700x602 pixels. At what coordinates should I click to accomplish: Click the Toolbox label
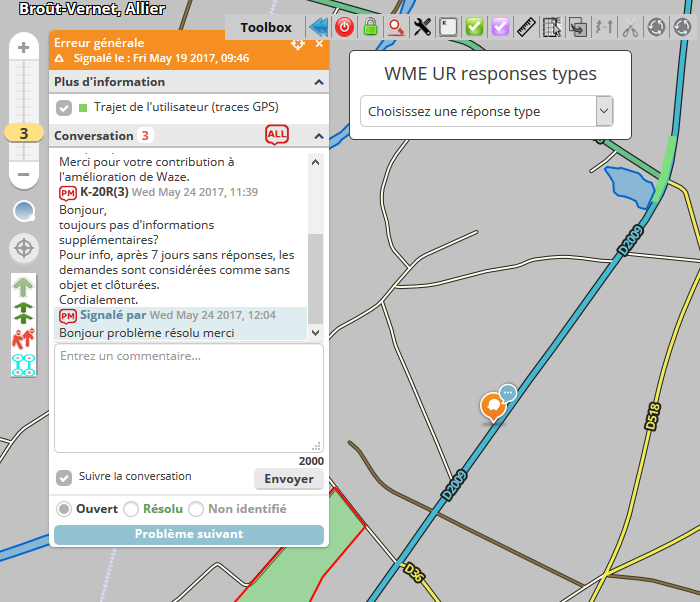(x=266, y=27)
